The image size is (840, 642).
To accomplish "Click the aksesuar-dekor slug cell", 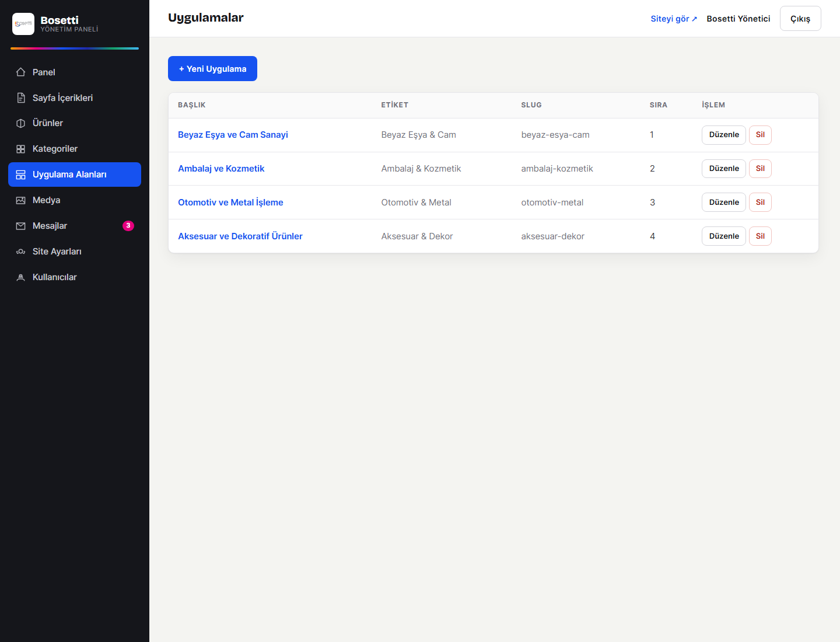I will pyautogui.click(x=553, y=236).
